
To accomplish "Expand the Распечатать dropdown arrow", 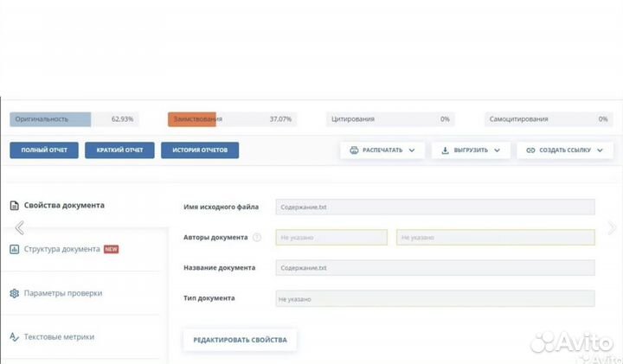I will 412,150.
